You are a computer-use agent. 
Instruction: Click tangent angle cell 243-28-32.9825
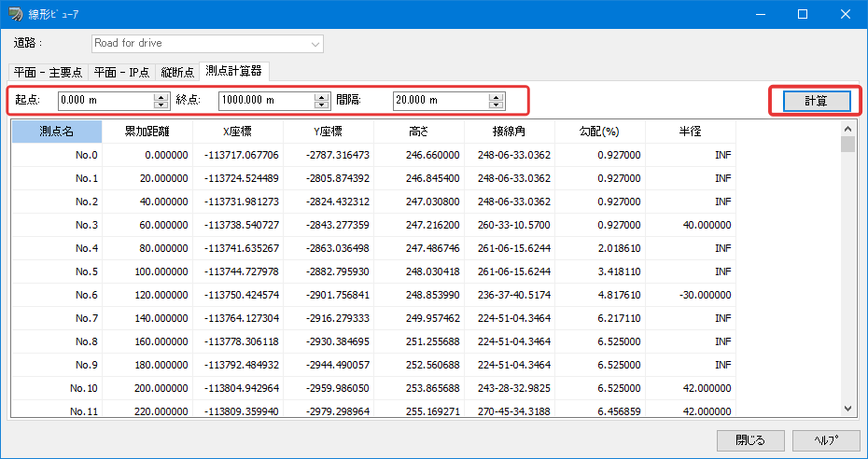coord(510,388)
